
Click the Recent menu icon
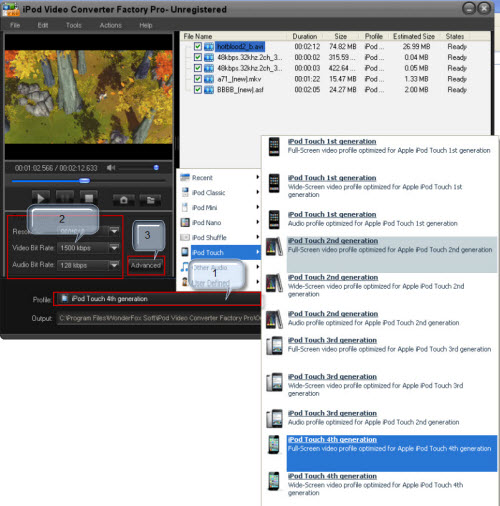coord(185,177)
